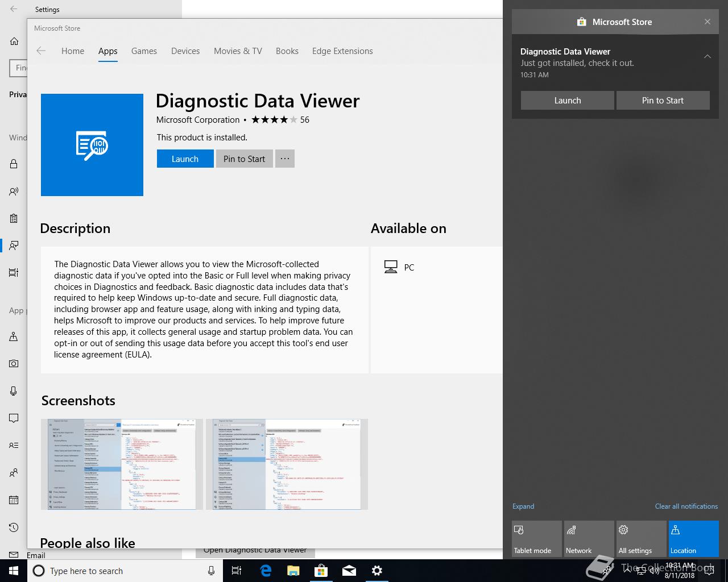Open the first app screenshot thumbnail
Image resolution: width=728 pixels, height=582 pixels.
pyautogui.click(x=122, y=464)
